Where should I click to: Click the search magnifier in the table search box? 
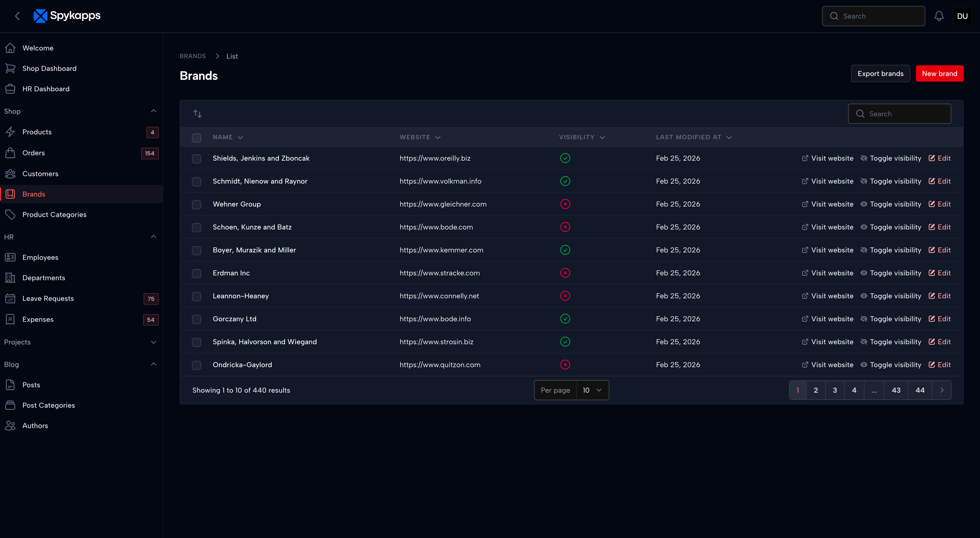[860, 113]
